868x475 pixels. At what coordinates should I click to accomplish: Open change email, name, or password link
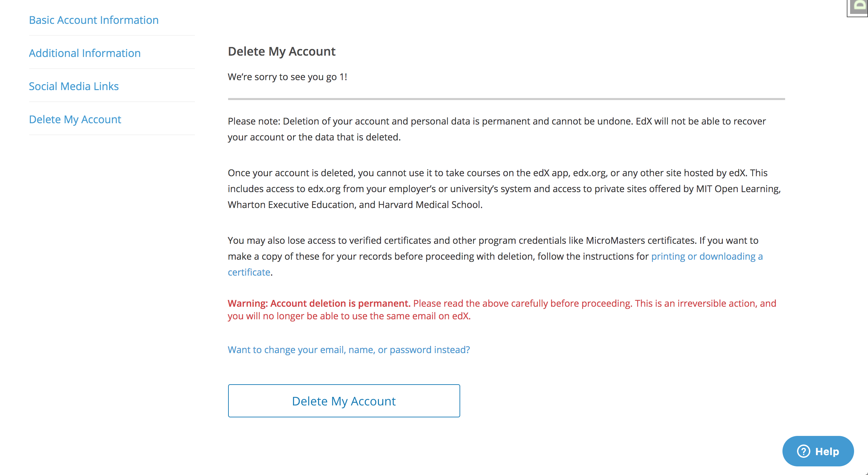tap(349, 349)
